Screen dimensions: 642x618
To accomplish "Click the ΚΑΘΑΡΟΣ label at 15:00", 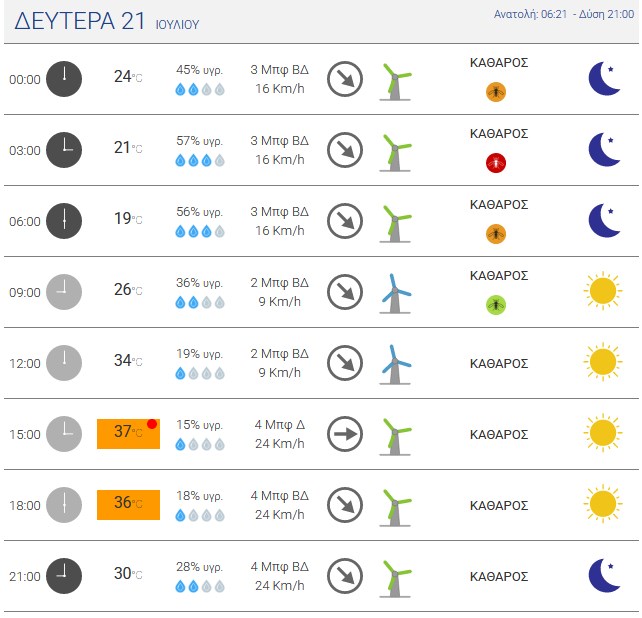I will point(499,434).
